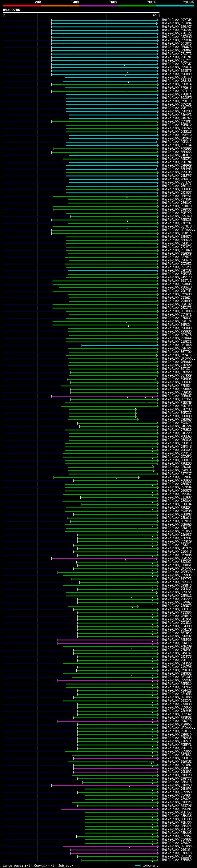The image size is (197, 868).
Task: Click the cyan ~100% legend bar
Action: pos(175,6)
